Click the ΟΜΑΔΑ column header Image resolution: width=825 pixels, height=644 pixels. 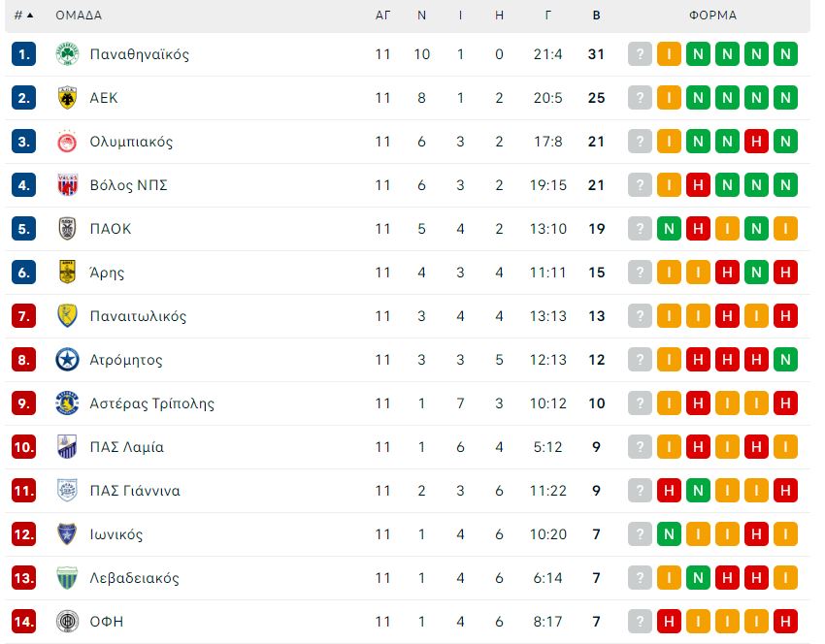(x=79, y=16)
